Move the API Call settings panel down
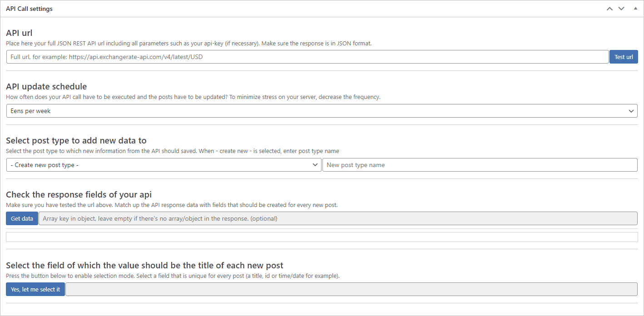Image resolution: width=644 pixels, height=316 pixels. [x=621, y=9]
